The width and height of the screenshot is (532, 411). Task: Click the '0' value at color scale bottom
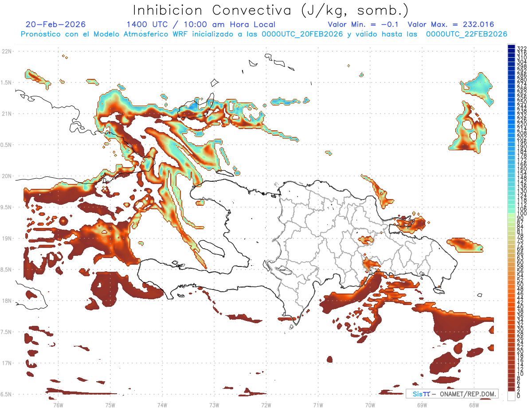pyautogui.click(x=519, y=395)
